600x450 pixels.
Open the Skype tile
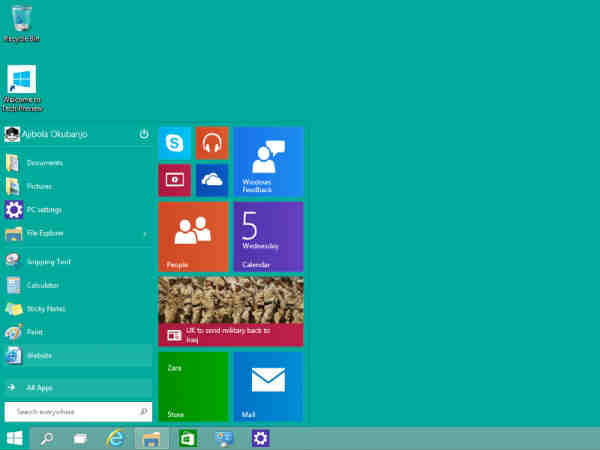pyautogui.click(x=174, y=143)
